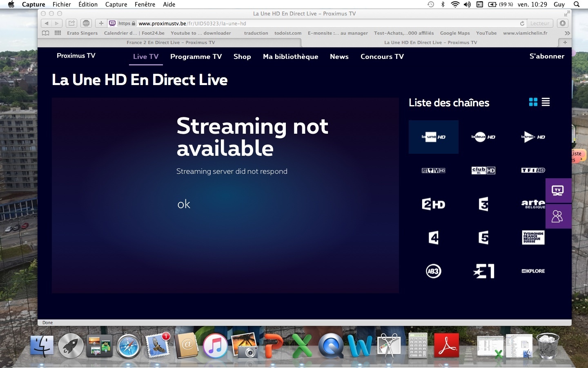This screenshot has width=588, height=368.
Task: Go to the Shop section
Action: pyautogui.click(x=242, y=57)
